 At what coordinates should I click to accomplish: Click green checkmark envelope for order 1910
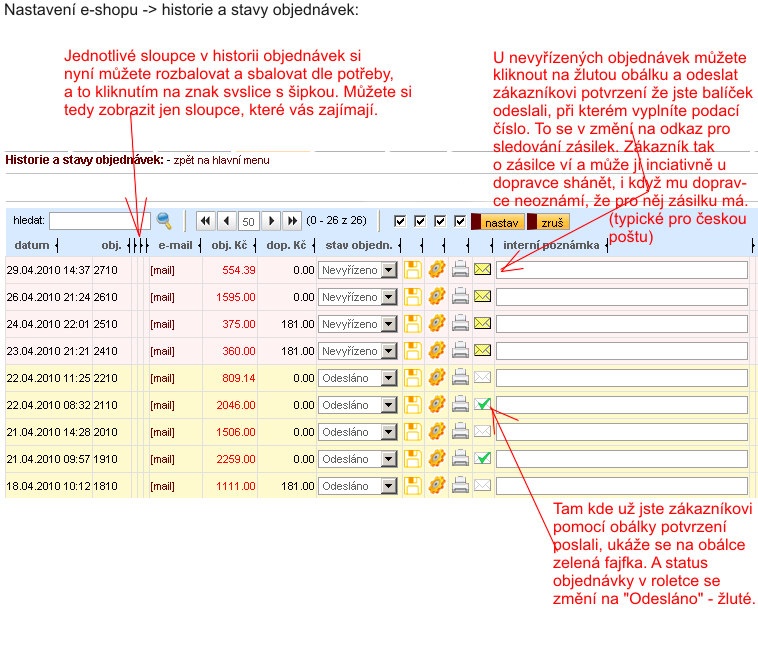click(x=482, y=458)
